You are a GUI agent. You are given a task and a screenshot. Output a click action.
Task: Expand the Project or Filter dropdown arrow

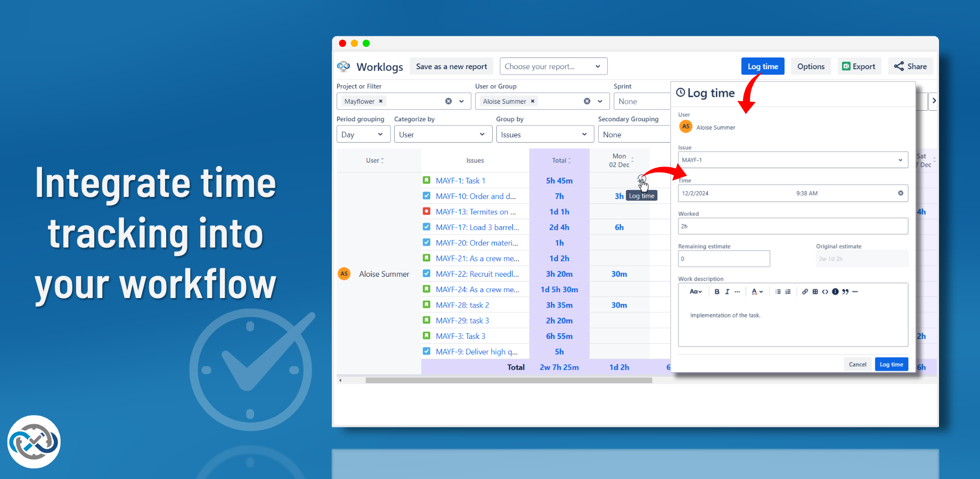(x=462, y=101)
